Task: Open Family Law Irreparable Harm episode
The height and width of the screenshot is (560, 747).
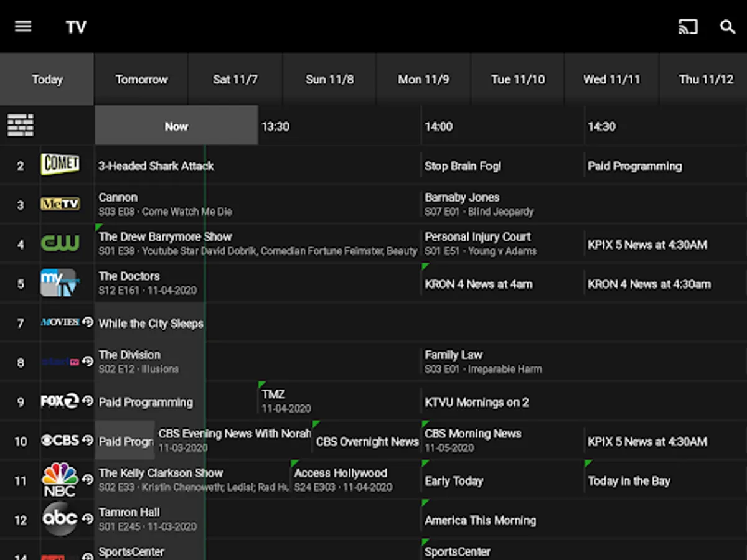Action: (584, 362)
